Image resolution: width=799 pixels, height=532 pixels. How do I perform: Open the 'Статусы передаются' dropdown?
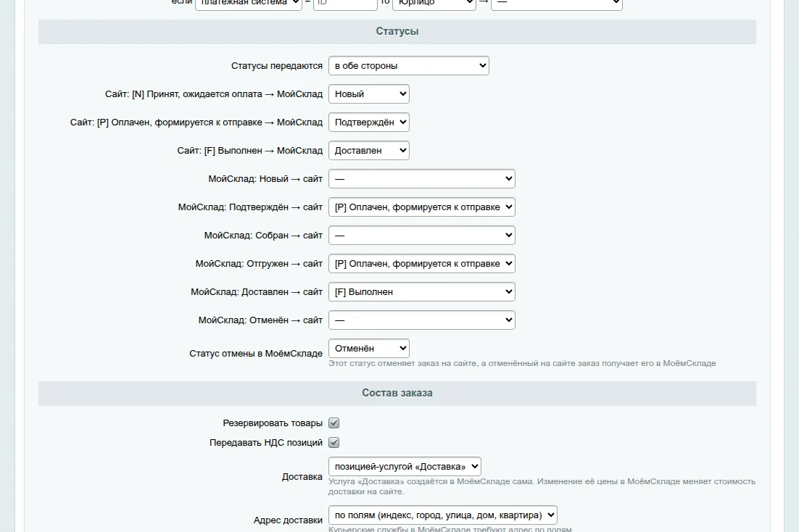[x=409, y=66]
